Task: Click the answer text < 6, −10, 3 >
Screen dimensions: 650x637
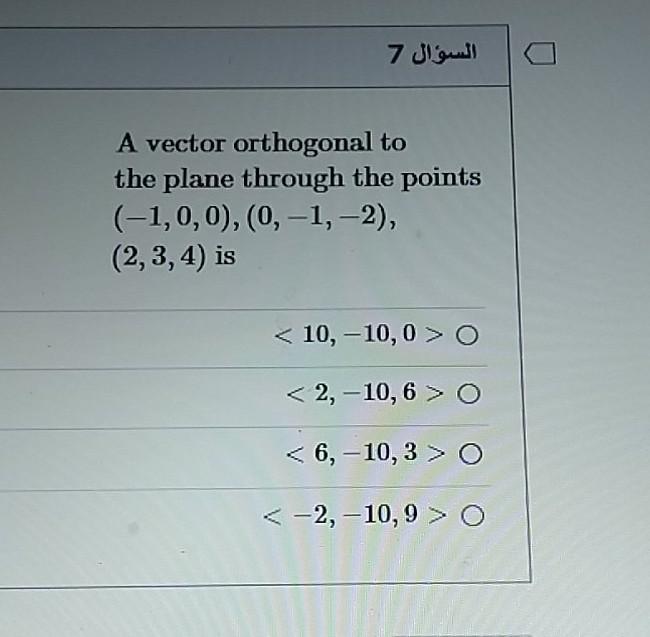Action: click(x=366, y=453)
